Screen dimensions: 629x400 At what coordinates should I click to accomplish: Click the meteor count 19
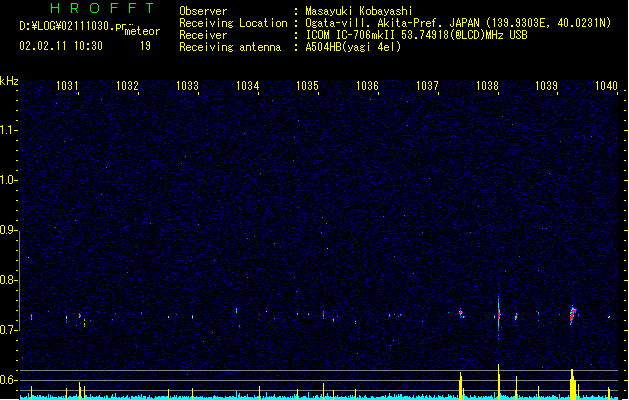145,46
